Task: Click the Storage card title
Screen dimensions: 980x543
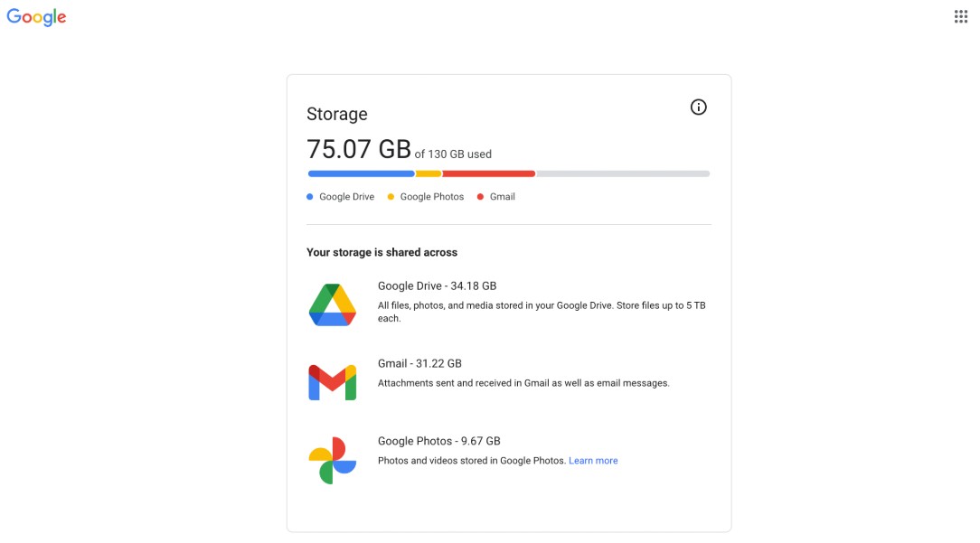Action: [337, 115]
